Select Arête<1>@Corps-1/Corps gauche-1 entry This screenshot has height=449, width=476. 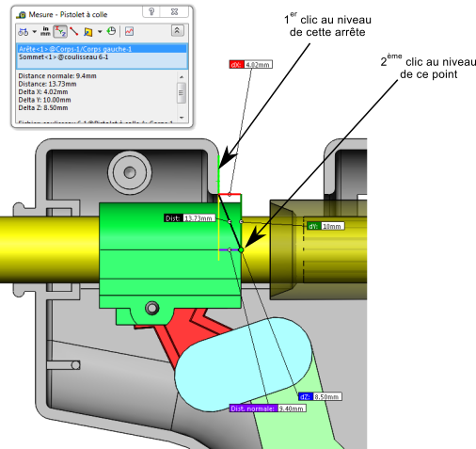[102, 49]
